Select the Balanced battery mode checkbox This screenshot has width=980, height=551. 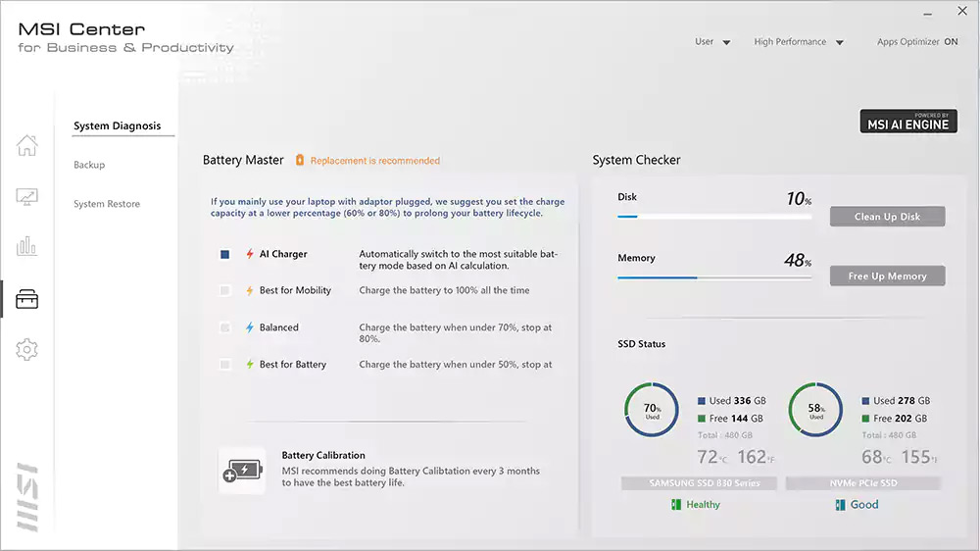click(x=225, y=327)
